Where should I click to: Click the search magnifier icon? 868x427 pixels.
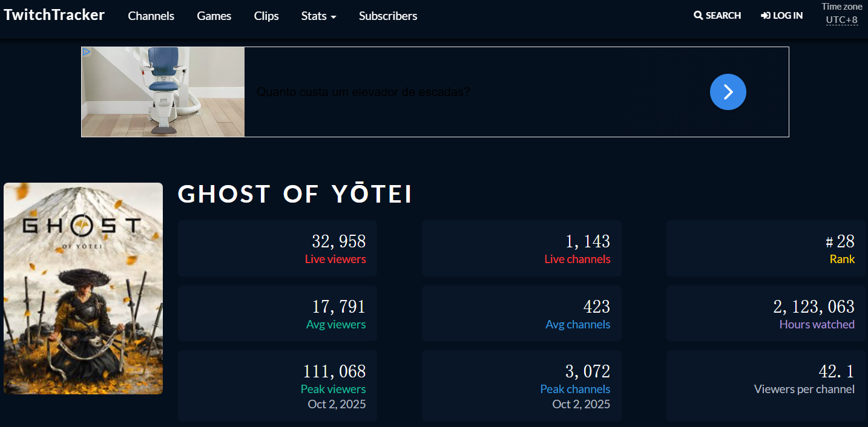pyautogui.click(x=698, y=16)
